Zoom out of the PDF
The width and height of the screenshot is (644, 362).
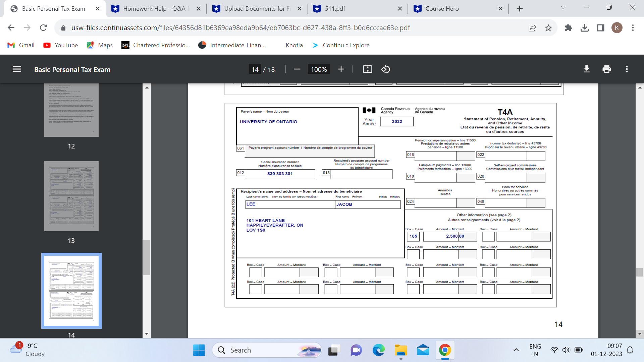(297, 69)
